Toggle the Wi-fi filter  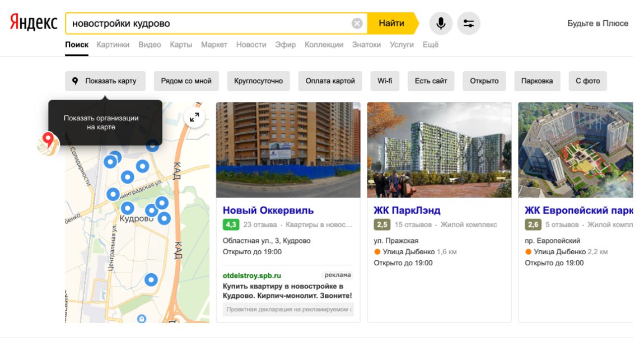coord(385,81)
